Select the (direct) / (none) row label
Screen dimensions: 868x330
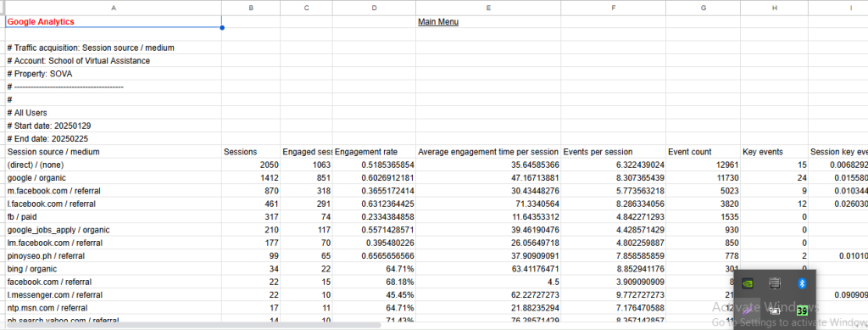(114, 165)
